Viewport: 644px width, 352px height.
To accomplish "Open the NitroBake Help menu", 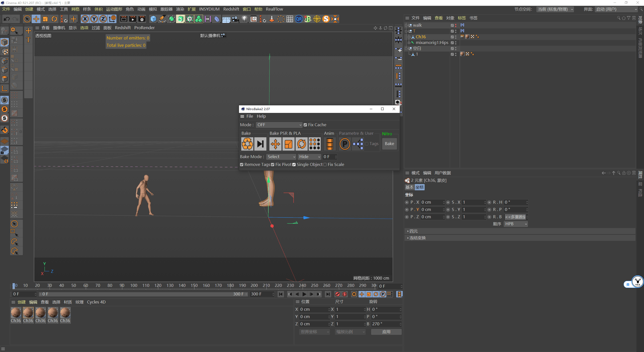I will click(x=261, y=116).
